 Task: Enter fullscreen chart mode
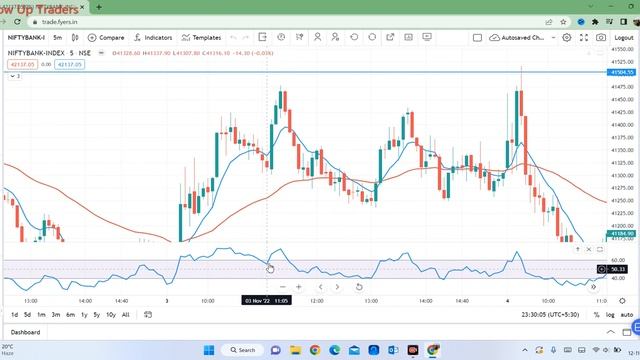click(584, 38)
